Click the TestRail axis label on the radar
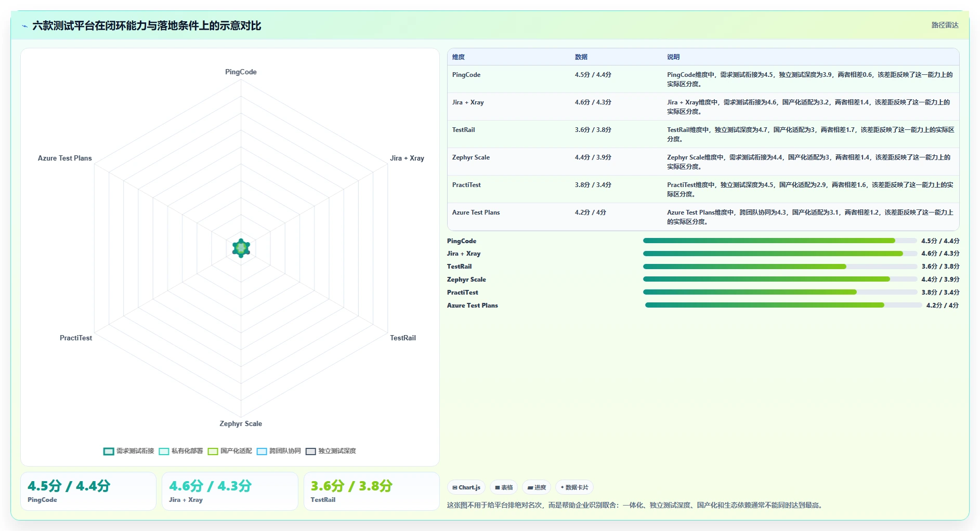The image size is (980, 531). [x=403, y=338]
